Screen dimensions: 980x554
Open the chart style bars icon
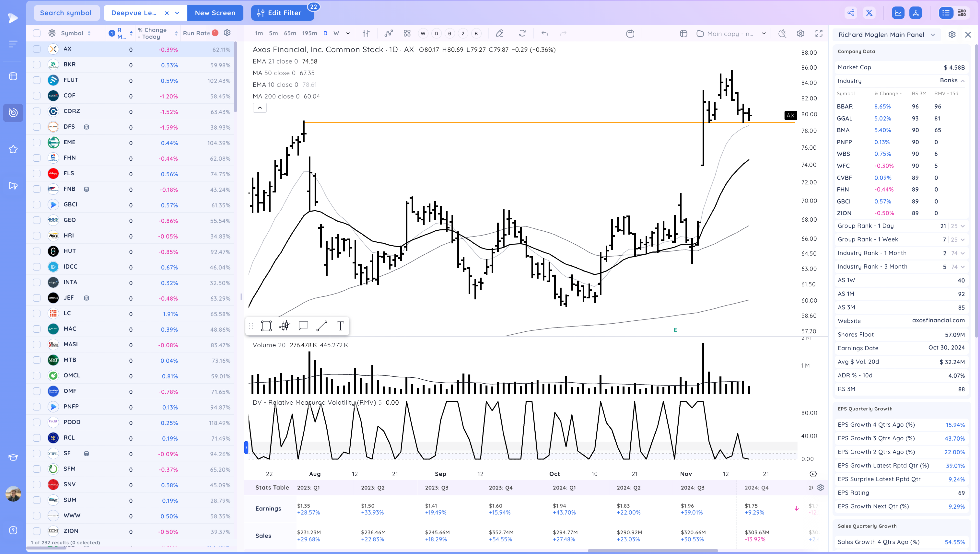click(x=366, y=34)
